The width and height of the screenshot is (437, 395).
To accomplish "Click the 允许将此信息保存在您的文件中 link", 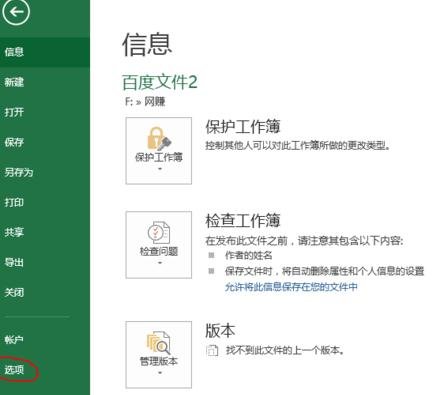I will click(x=291, y=287).
